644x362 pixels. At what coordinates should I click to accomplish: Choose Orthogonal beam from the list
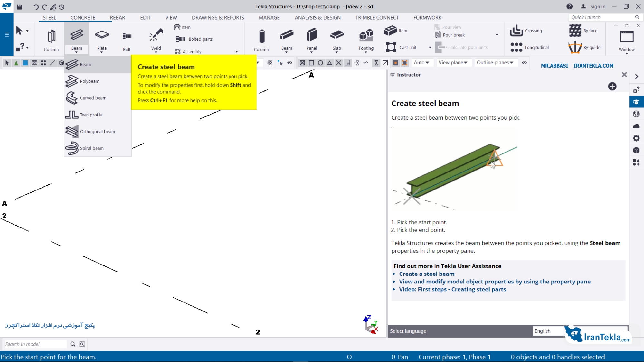tap(98, 131)
